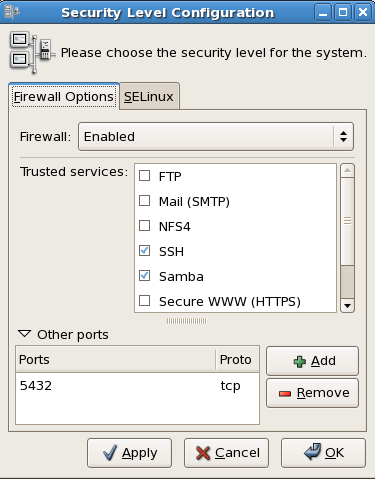Sort by the Ports column header
The width and height of the screenshot is (375, 479).
tap(116, 359)
